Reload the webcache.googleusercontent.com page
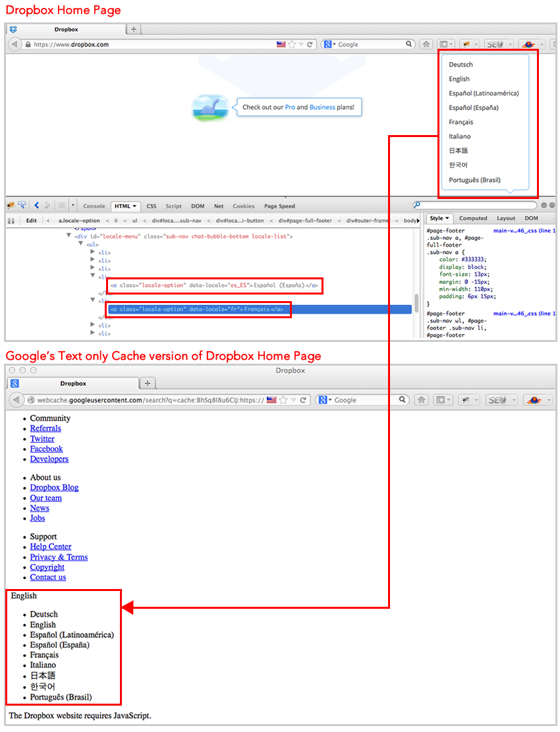Image resolution: width=560 pixels, height=732 pixels. pyautogui.click(x=303, y=400)
